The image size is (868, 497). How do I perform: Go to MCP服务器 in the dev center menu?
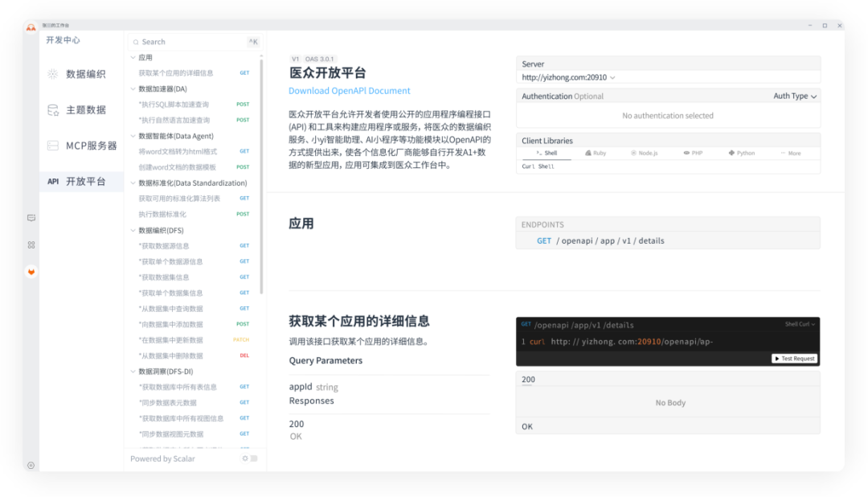tap(81, 146)
